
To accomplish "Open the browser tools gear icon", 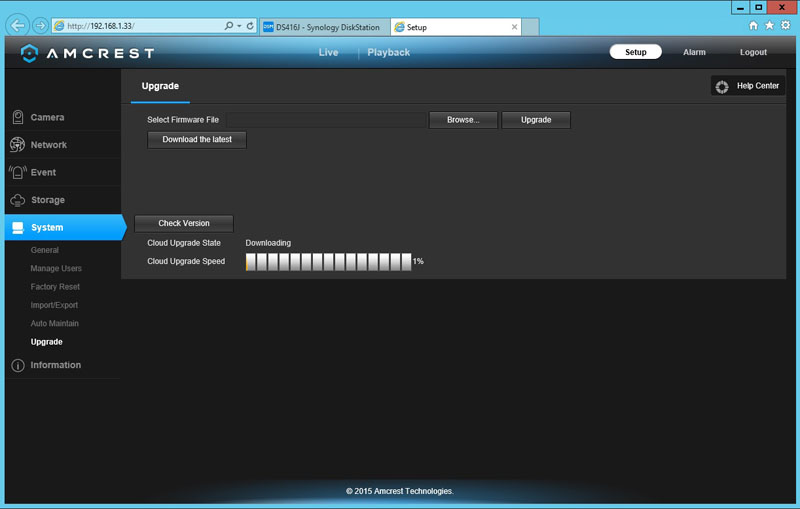I will coord(786,26).
